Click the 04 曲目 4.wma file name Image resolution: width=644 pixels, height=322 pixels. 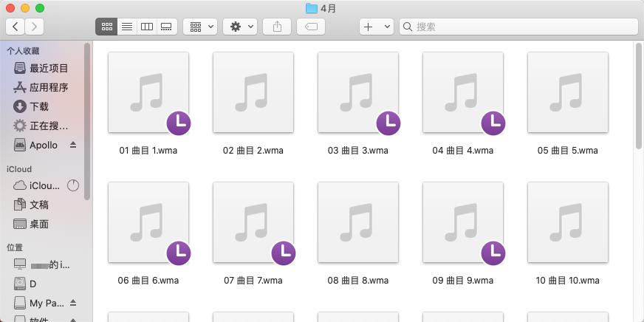[x=463, y=151]
